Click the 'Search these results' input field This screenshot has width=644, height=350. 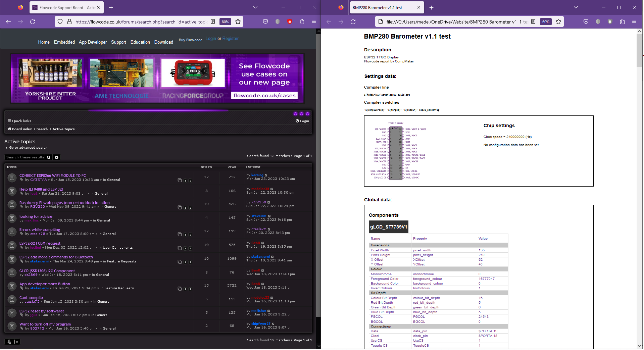25,157
